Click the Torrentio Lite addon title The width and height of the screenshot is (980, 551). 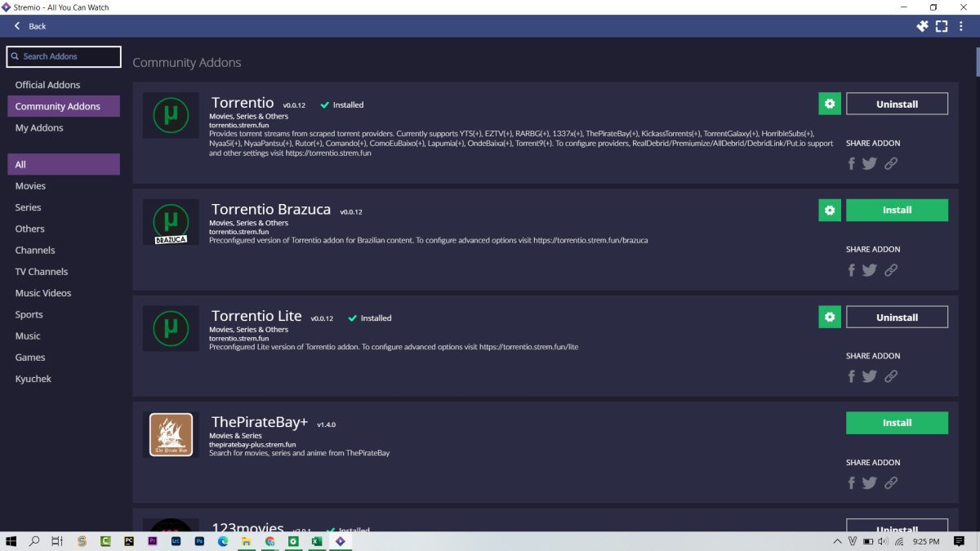tap(256, 316)
